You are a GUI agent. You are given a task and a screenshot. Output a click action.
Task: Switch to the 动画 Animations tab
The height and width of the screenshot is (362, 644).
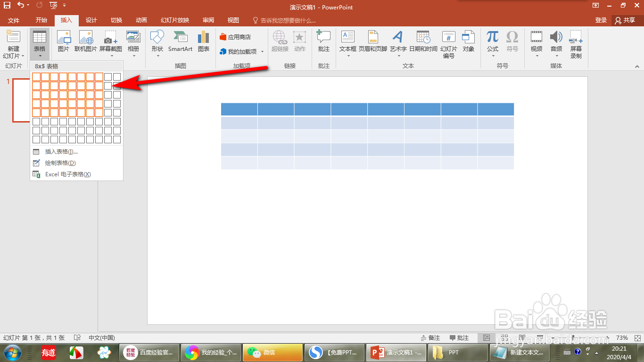(141, 20)
